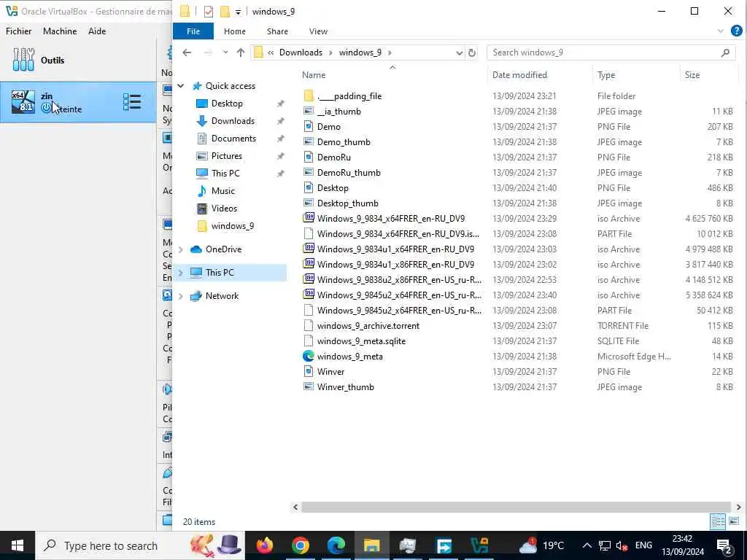The width and height of the screenshot is (747, 560).
Task: Select the .___padding_file folder icon
Action: pos(309,96)
